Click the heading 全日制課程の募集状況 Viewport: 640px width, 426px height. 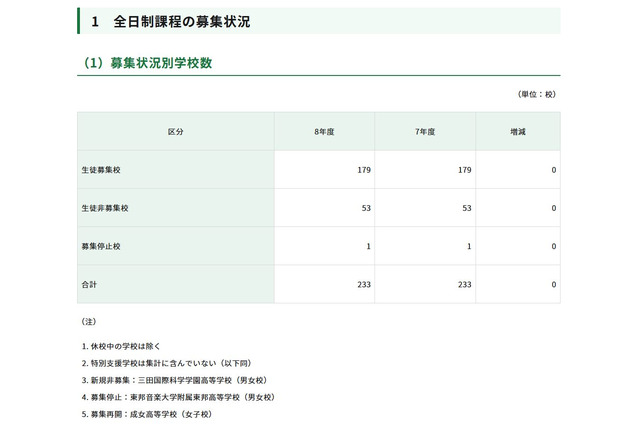(181, 20)
